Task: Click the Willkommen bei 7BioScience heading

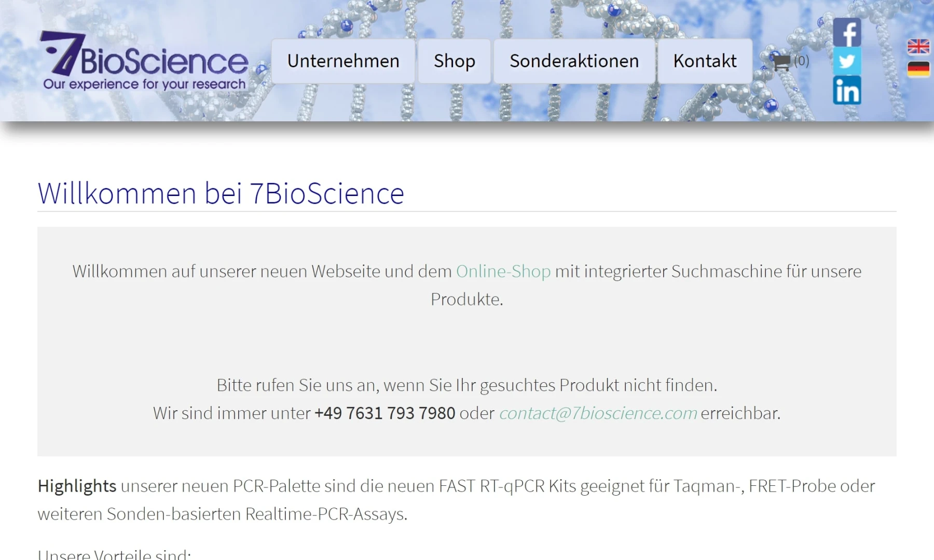Action: tap(221, 193)
